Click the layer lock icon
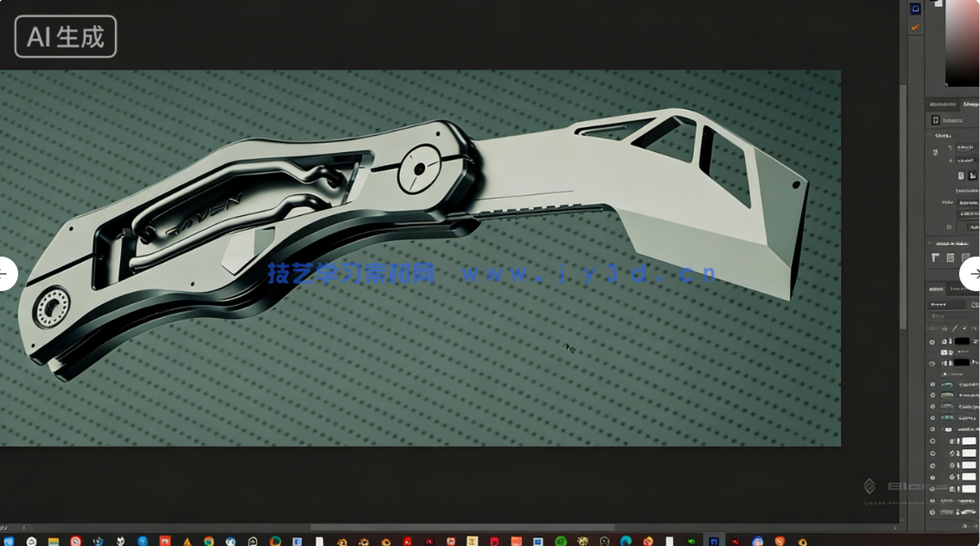This screenshot has width=980, height=546. (x=955, y=327)
